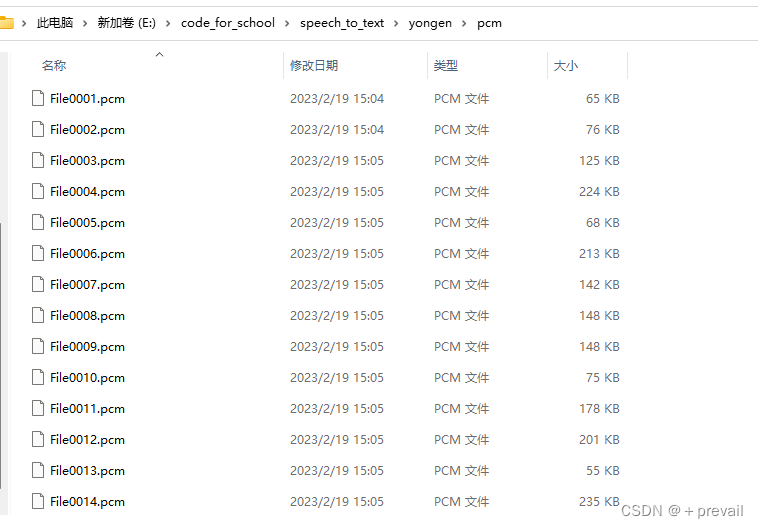Click File0007.pcm file icon
This screenshot has height=528, width=758.
38,284
